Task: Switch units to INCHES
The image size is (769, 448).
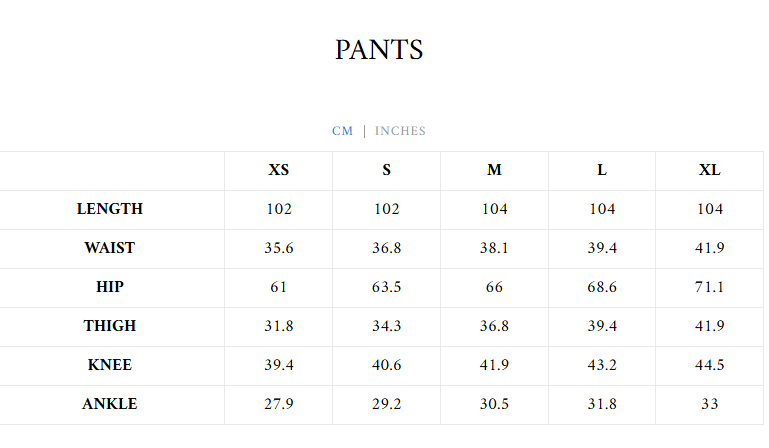Action: click(400, 131)
